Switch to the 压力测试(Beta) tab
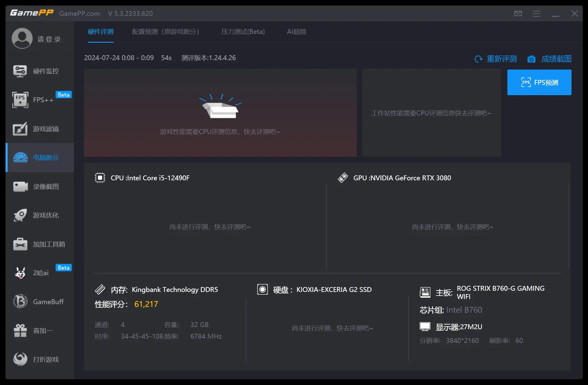The height and width of the screenshot is (385, 588). point(243,32)
